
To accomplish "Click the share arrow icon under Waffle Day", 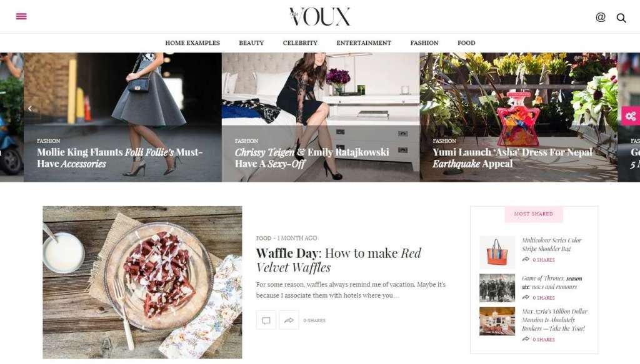I will click(289, 320).
